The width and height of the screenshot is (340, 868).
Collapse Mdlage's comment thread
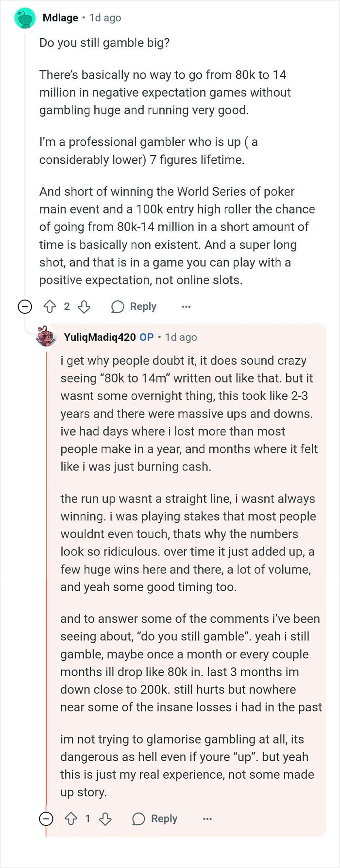[x=24, y=306]
